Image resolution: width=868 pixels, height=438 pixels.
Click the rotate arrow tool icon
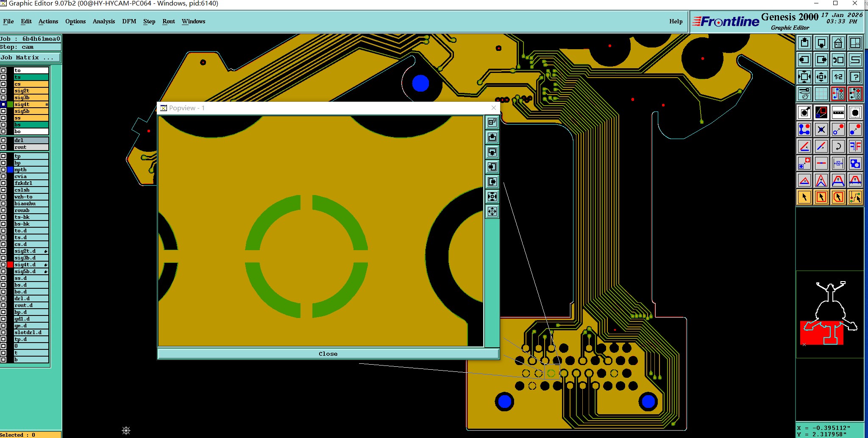tap(838, 146)
